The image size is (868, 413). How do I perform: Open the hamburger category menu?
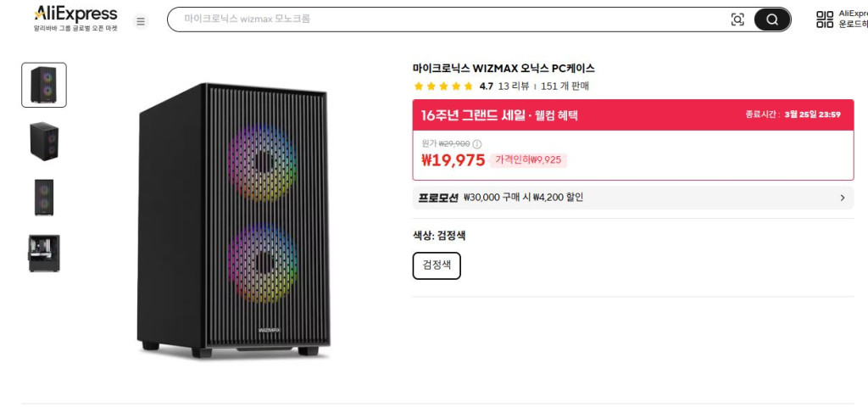click(x=141, y=20)
